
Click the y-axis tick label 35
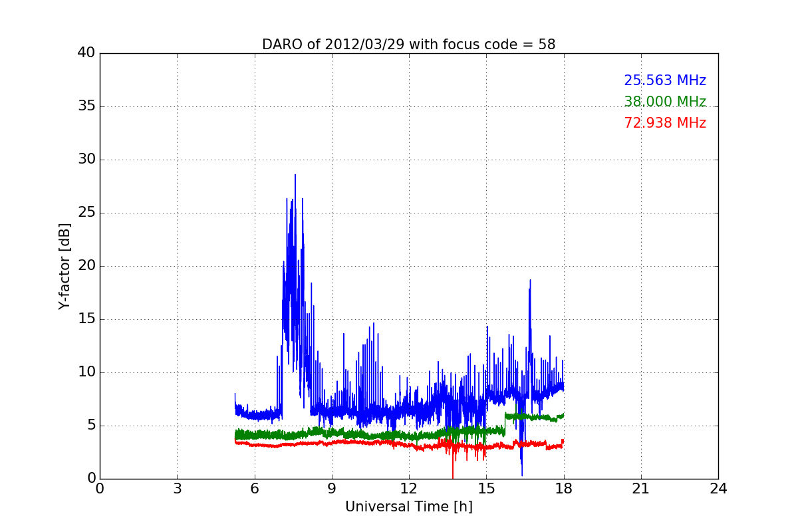pos(86,106)
